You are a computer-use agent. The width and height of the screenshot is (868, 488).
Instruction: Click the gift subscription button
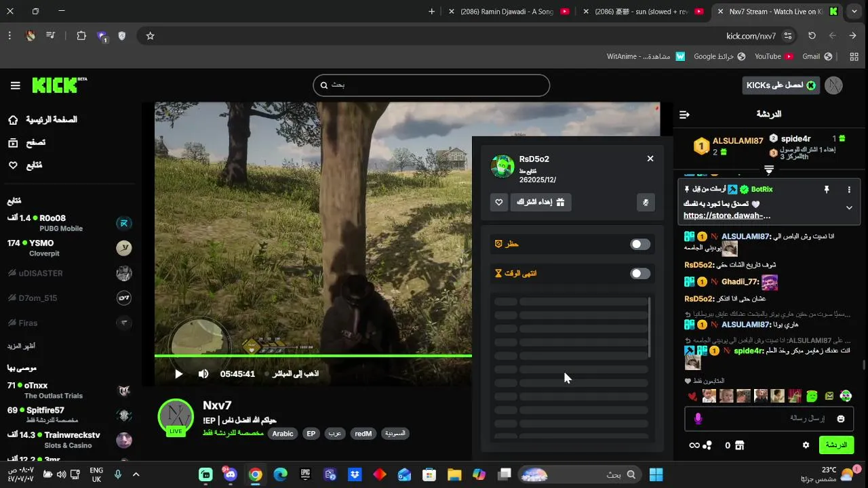pyautogui.click(x=540, y=202)
